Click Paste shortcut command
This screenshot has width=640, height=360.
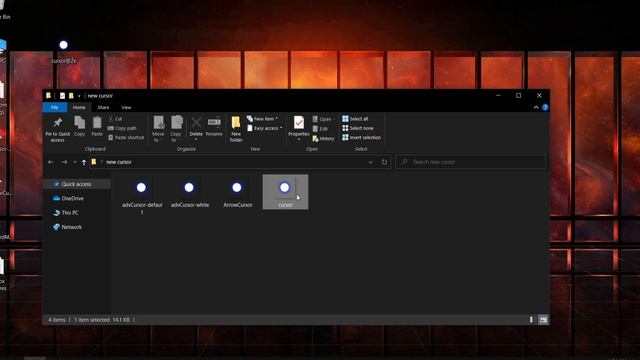126,138
